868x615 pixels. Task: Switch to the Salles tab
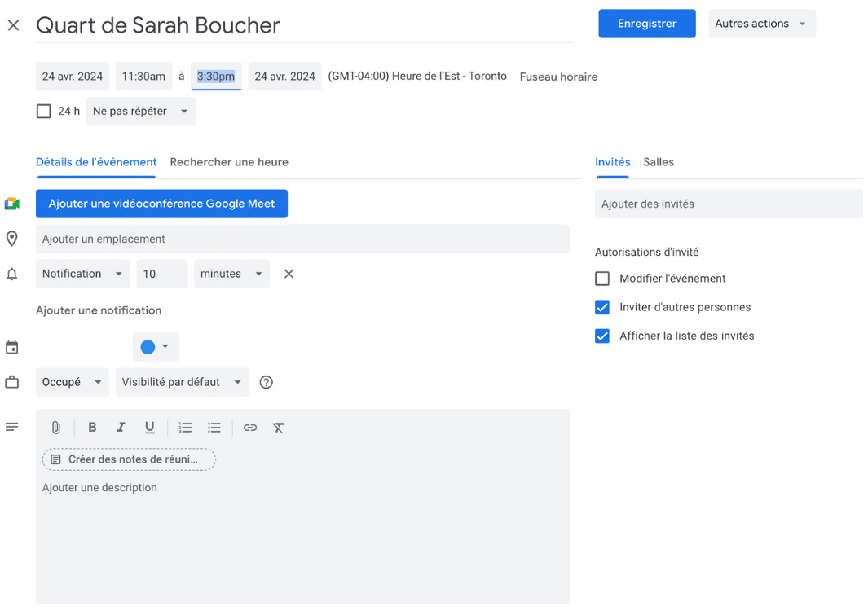(x=659, y=162)
